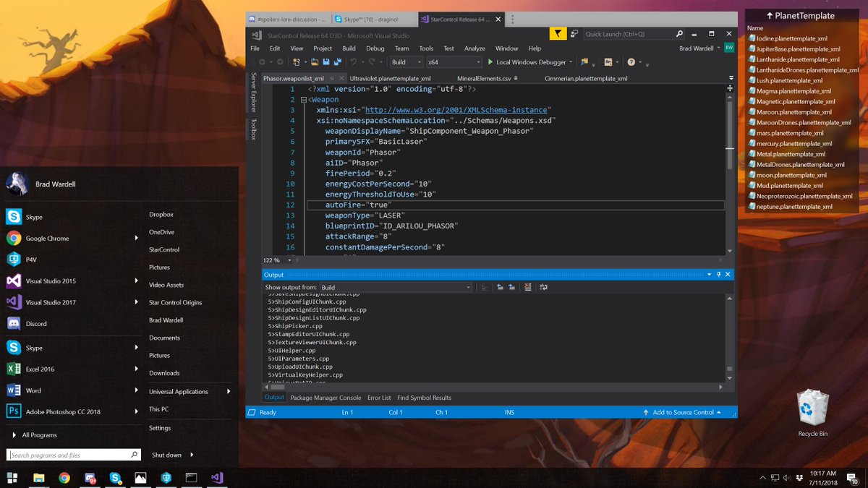Click the w3.org XMLSchema-instance URL in code
The image size is (868, 488).
(458, 110)
